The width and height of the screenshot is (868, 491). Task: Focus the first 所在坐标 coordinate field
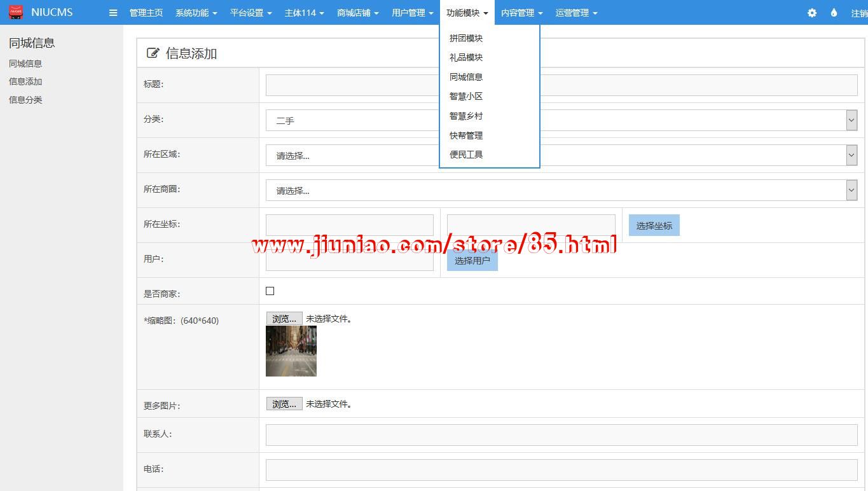click(x=350, y=225)
